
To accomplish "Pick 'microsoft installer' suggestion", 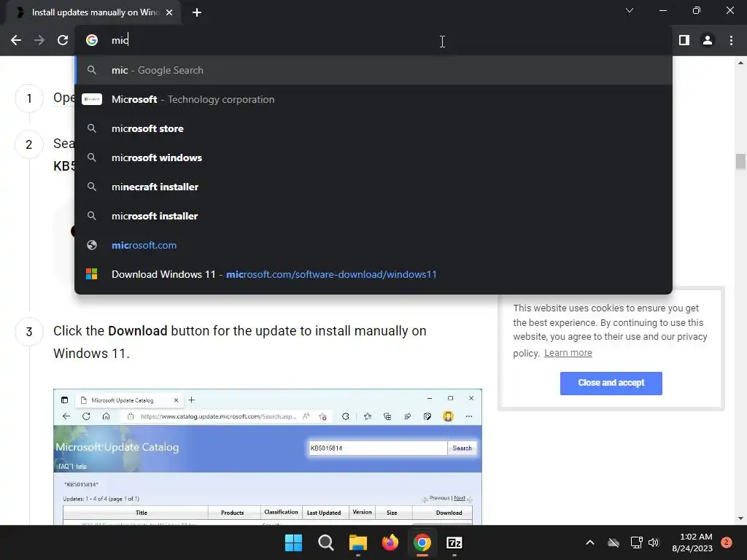I will [x=373, y=216].
